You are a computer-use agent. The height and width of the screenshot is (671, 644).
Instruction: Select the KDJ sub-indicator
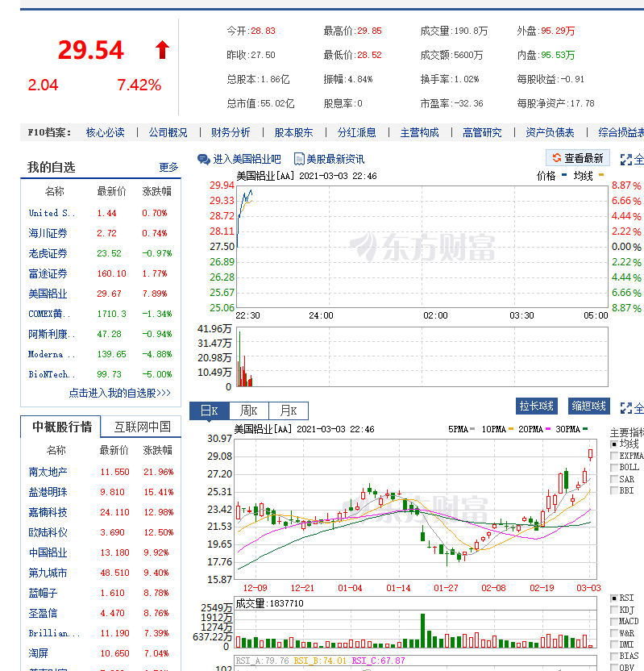tap(614, 610)
